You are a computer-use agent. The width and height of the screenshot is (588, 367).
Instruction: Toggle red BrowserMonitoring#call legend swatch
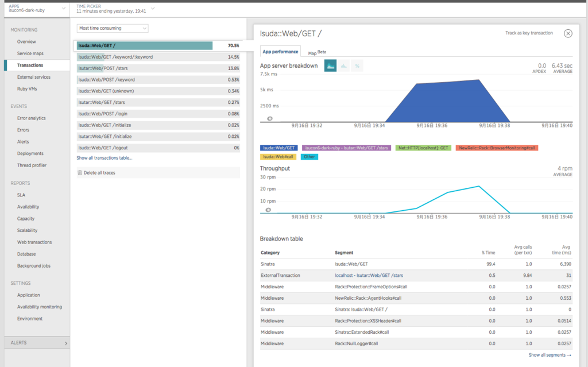point(497,148)
